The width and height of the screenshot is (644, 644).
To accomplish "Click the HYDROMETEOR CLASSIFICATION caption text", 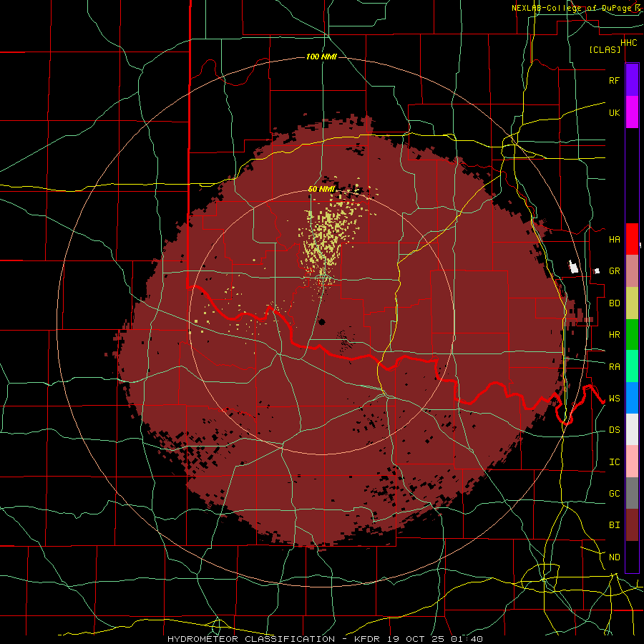I will [x=251, y=639].
